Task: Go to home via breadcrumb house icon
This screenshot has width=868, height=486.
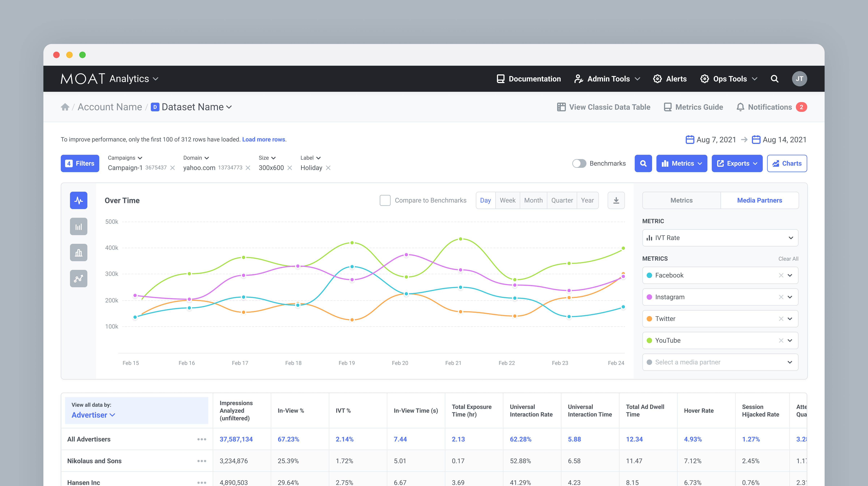Action: pyautogui.click(x=65, y=107)
